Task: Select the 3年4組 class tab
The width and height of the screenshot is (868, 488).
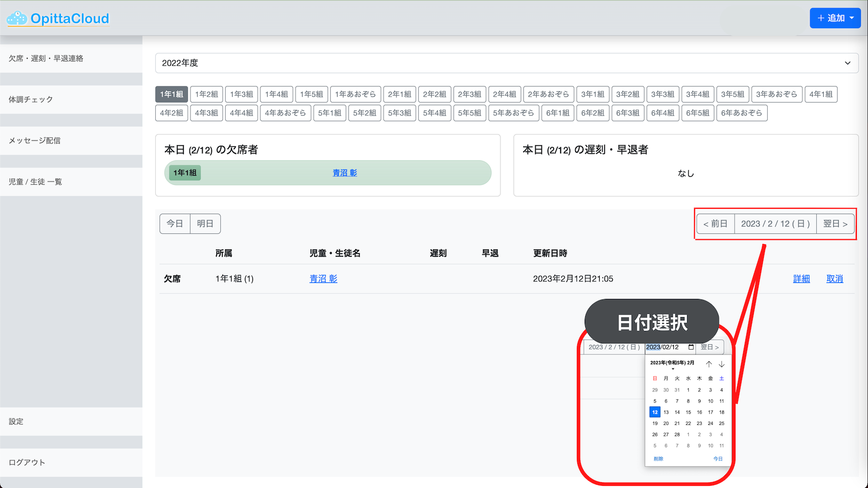Action: click(698, 94)
